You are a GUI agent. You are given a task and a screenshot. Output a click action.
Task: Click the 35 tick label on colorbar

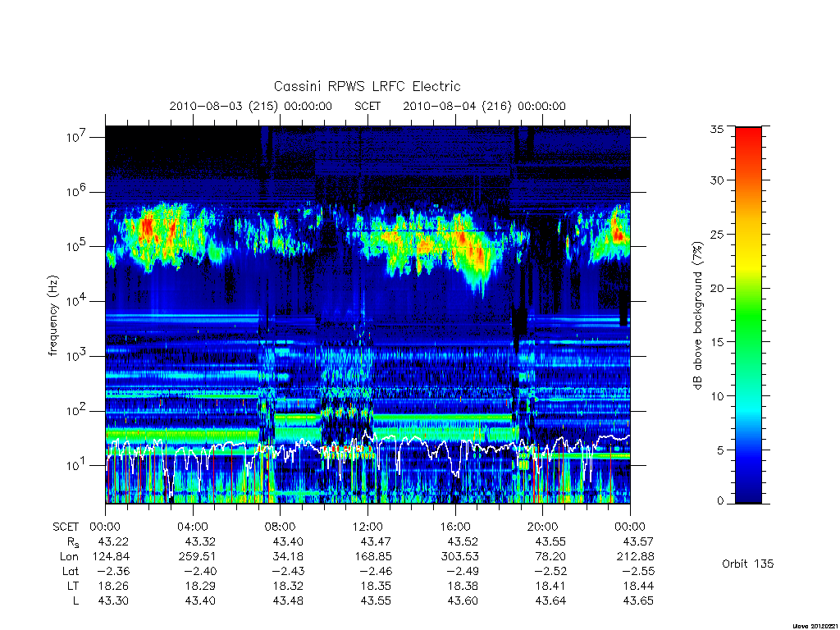coord(716,129)
